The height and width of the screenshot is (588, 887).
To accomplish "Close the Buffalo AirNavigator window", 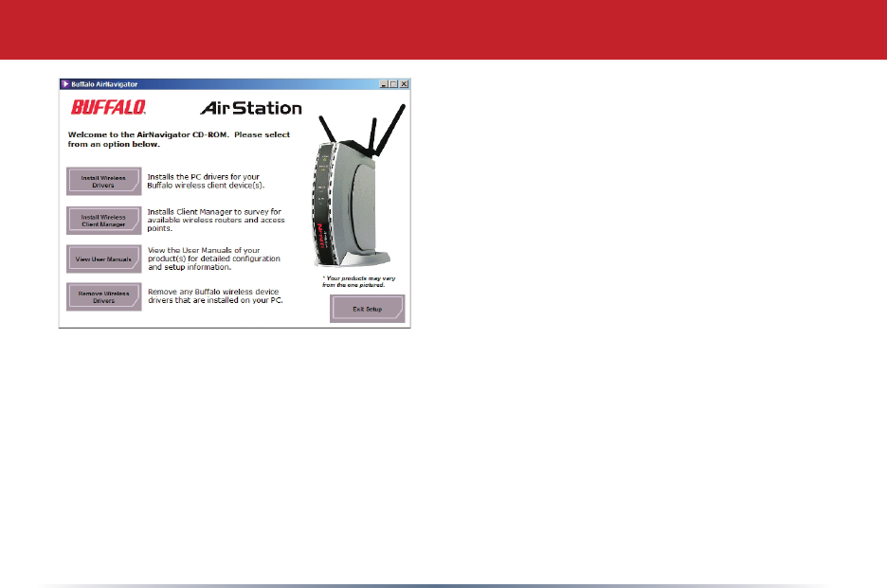I will 404,84.
